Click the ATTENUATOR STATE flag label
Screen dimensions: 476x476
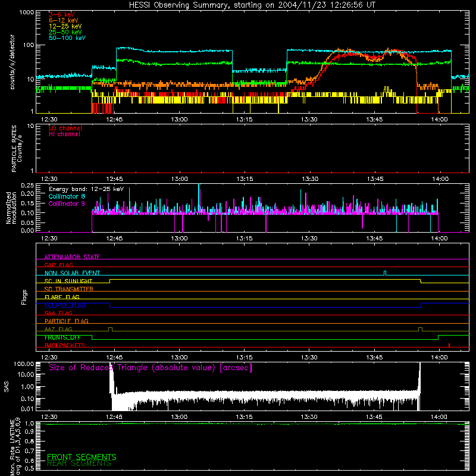(x=72, y=257)
